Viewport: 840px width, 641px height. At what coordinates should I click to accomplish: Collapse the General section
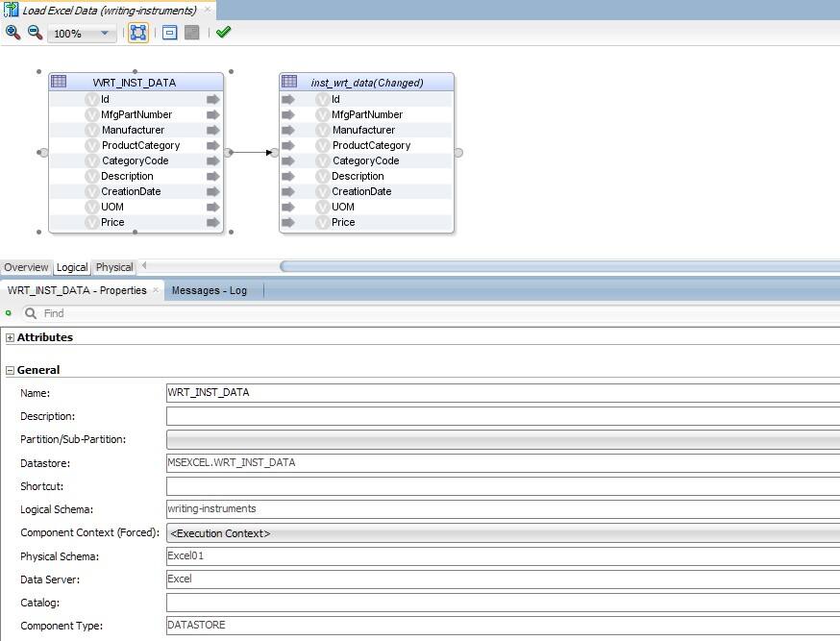[9, 369]
